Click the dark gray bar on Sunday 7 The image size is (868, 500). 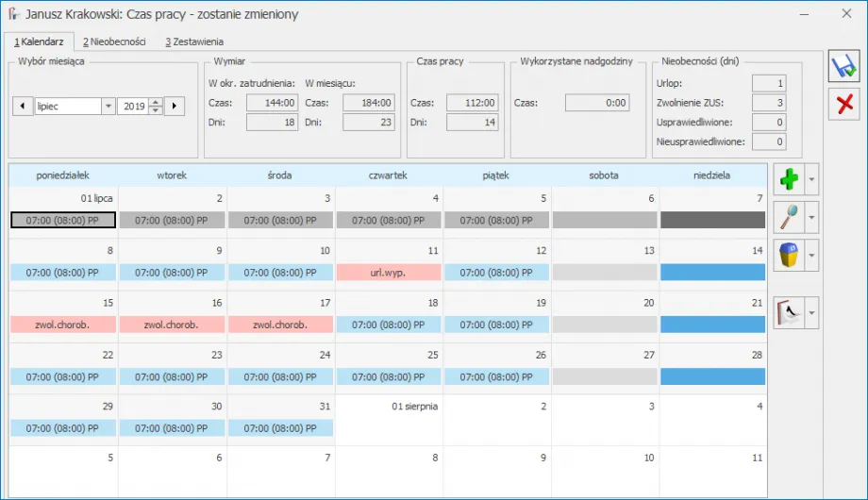click(x=712, y=220)
